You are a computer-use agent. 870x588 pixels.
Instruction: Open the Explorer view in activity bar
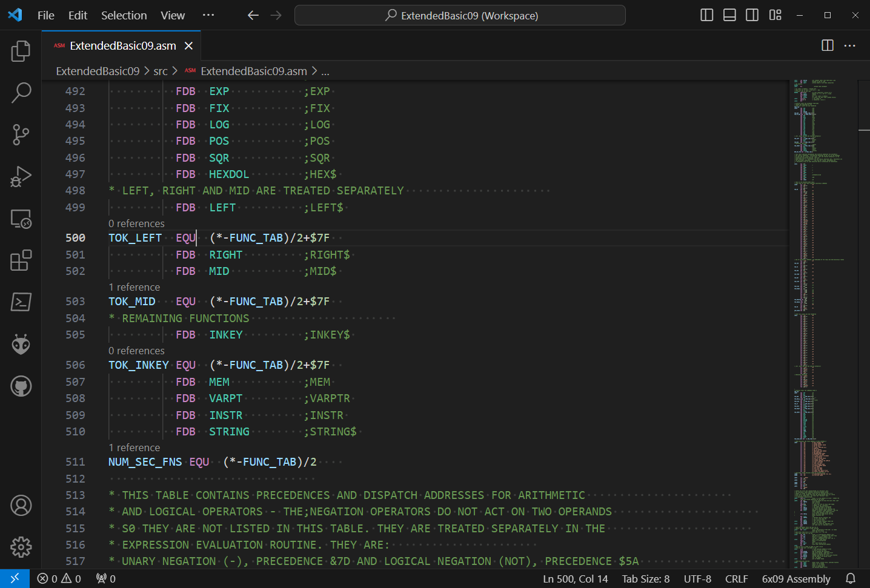click(x=21, y=51)
